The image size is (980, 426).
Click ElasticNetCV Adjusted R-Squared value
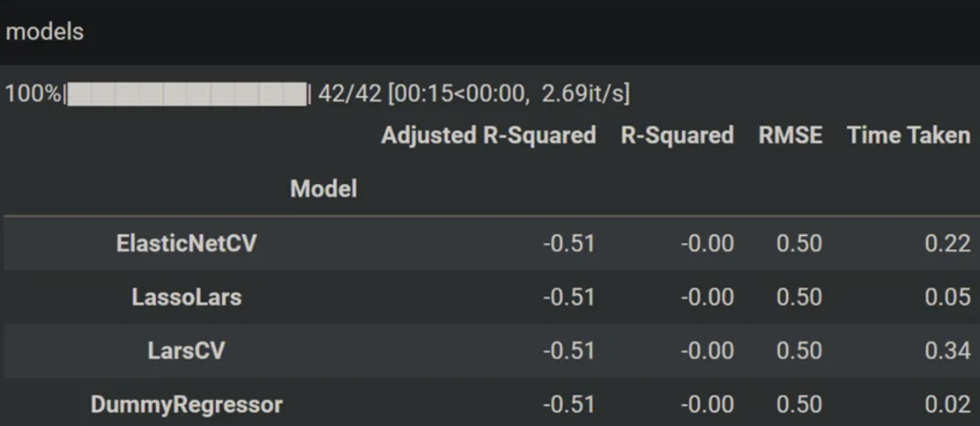569,243
